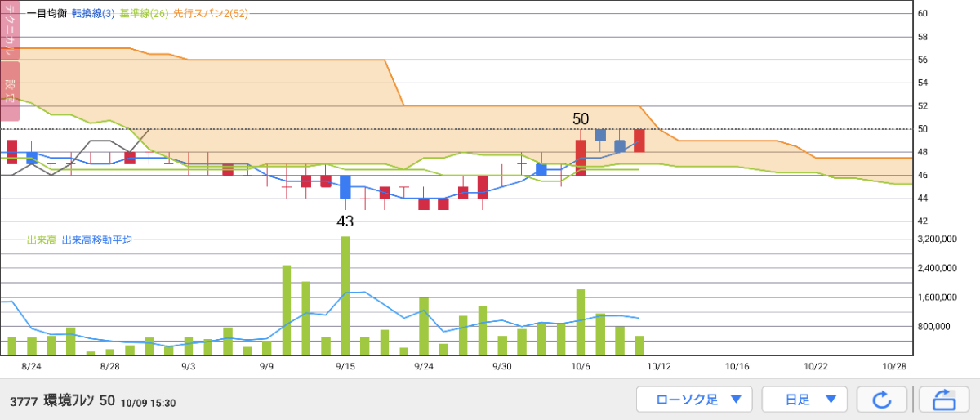Viewport: 980px width, 420px height.
Task: Click the 42 price axis value
Action: (x=924, y=221)
